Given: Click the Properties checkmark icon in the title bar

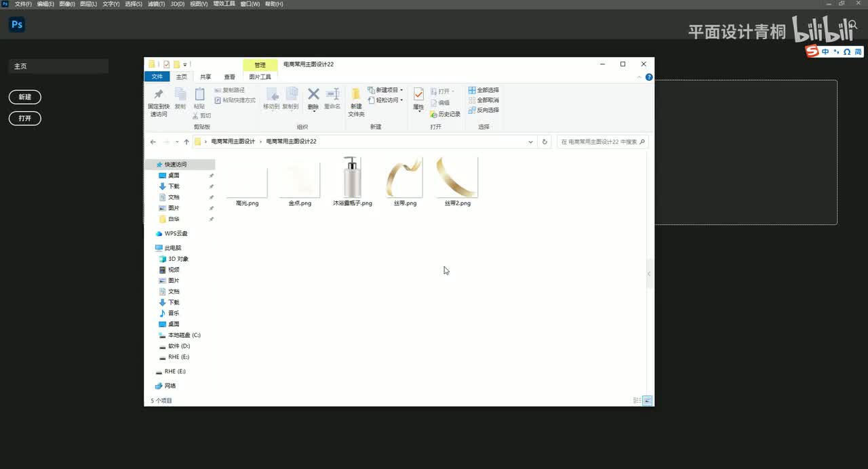Looking at the screenshot, I should click(167, 64).
